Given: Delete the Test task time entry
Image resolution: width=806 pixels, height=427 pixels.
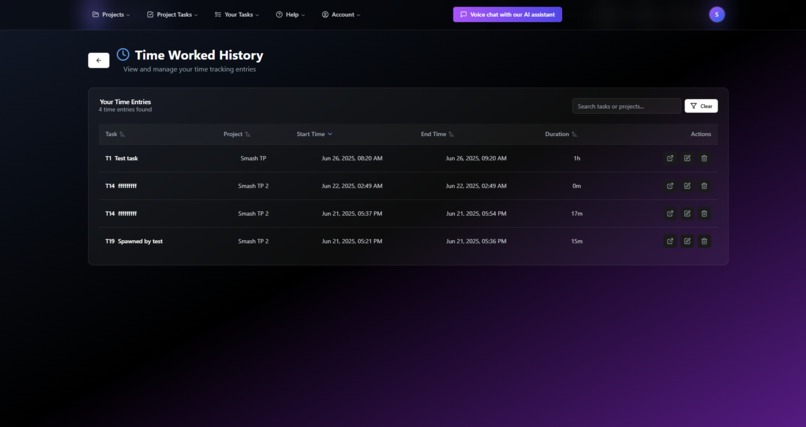Looking at the screenshot, I should tap(704, 158).
